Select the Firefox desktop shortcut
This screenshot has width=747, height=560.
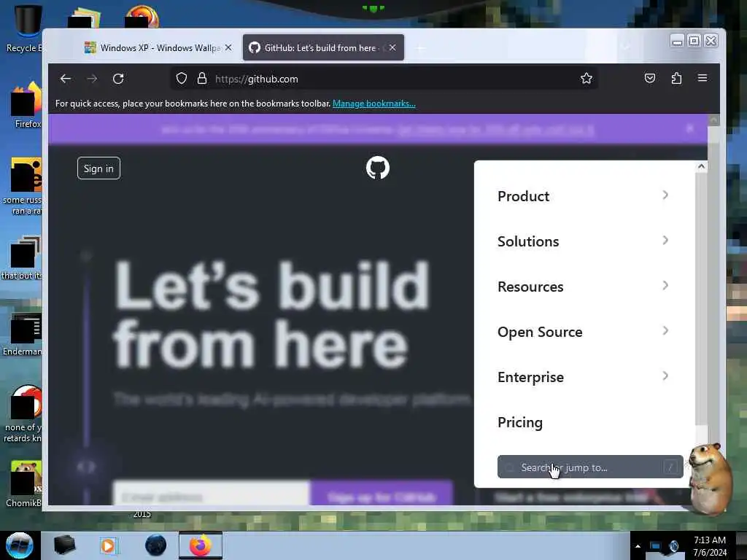pyautogui.click(x=27, y=105)
